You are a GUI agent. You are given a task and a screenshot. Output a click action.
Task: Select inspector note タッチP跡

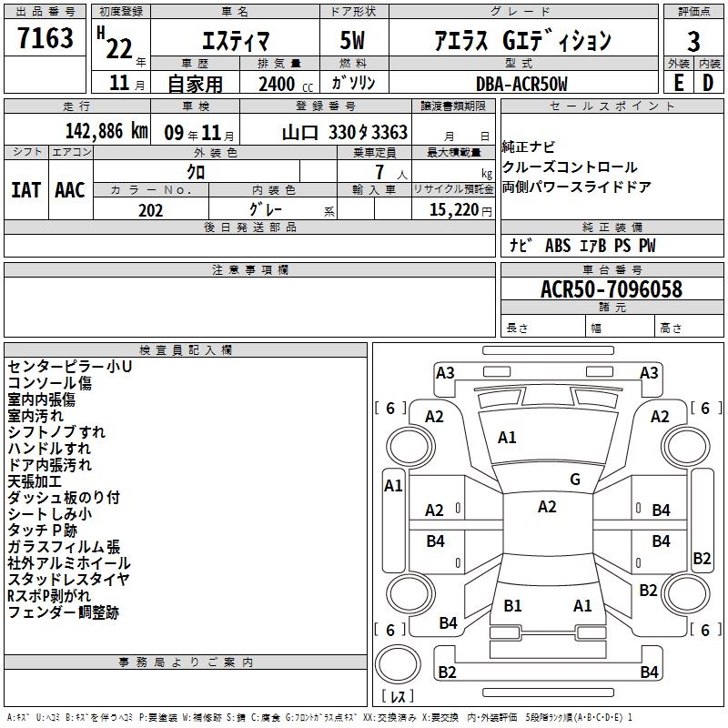42,531
